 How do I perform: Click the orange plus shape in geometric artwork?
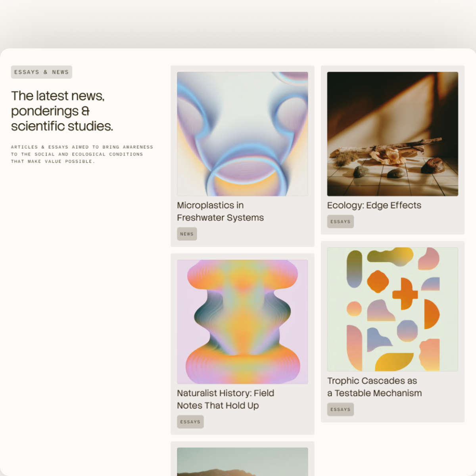[405, 294]
